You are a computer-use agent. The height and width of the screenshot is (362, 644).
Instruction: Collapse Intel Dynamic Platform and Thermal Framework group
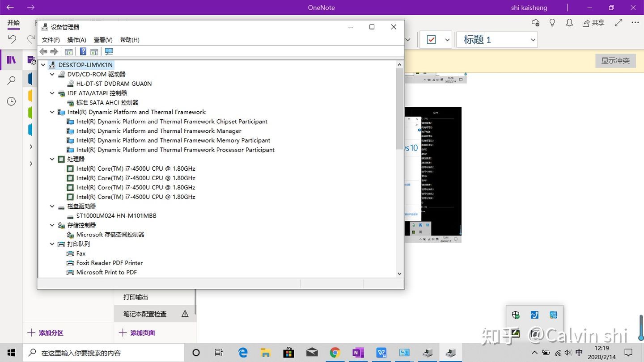point(52,112)
